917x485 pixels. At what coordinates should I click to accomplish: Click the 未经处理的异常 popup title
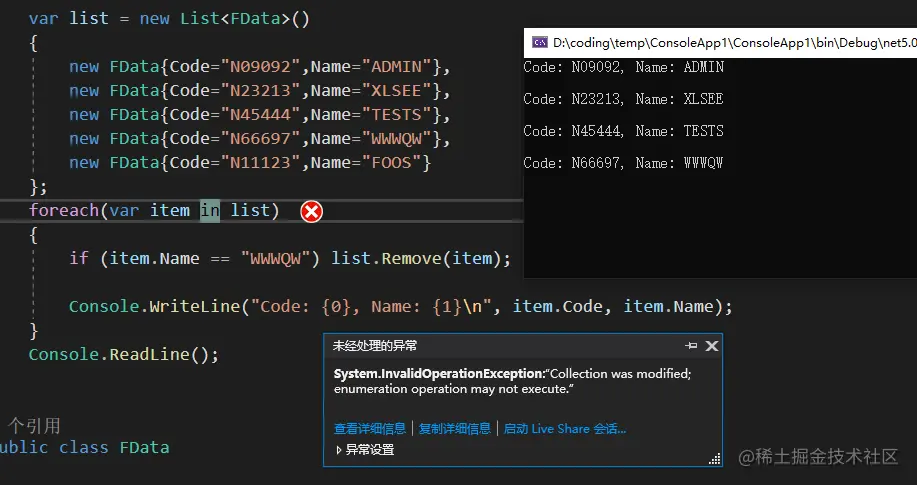pyautogui.click(x=375, y=346)
